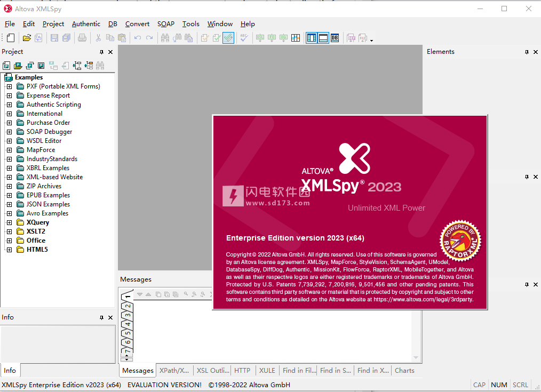Click the FILE toolbar icon
The height and width of the screenshot is (392, 541).
click(x=363, y=37)
